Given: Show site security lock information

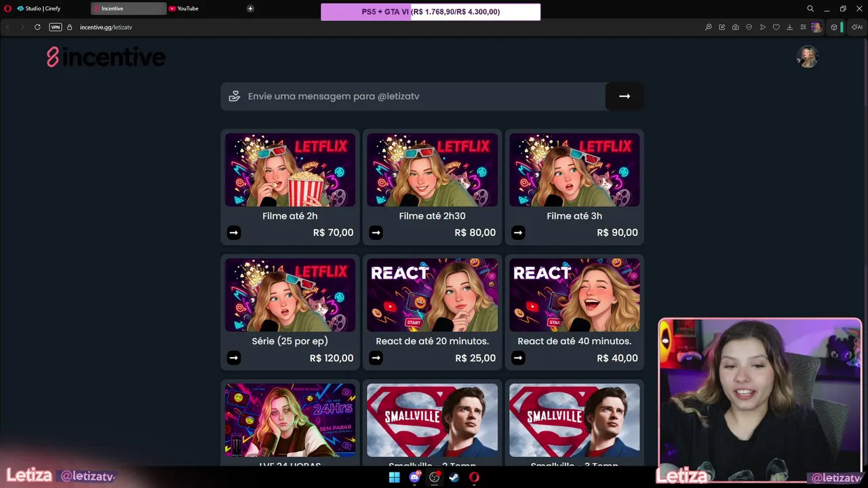Looking at the screenshot, I should pyautogui.click(x=69, y=27).
